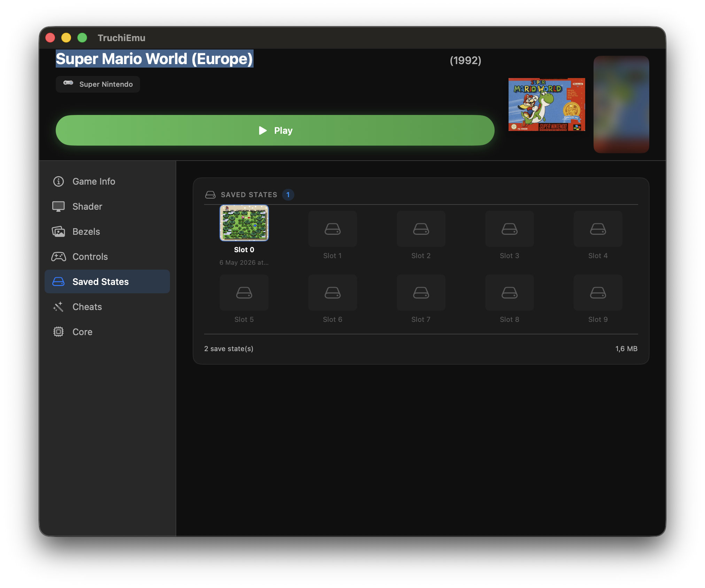This screenshot has height=588, width=705.
Task: Select the empty Slot 4 drive icon
Action: (598, 229)
